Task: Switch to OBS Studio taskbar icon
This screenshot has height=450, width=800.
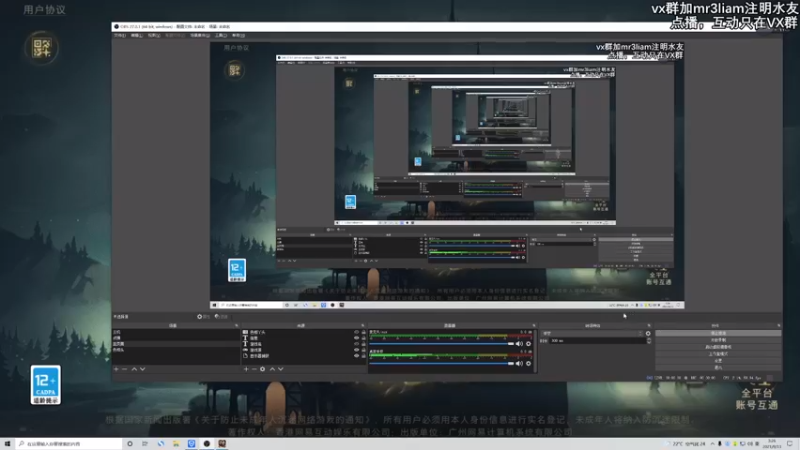Action: click(x=207, y=444)
